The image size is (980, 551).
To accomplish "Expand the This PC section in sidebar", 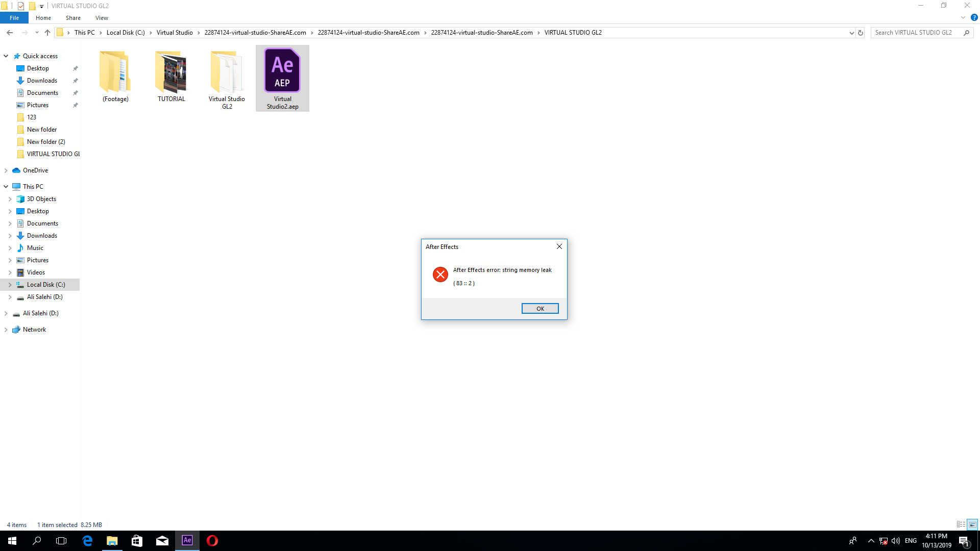I will coord(6,186).
